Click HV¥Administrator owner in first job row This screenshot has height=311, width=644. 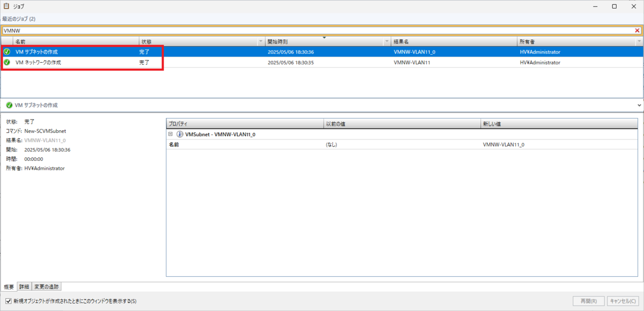coord(540,52)
